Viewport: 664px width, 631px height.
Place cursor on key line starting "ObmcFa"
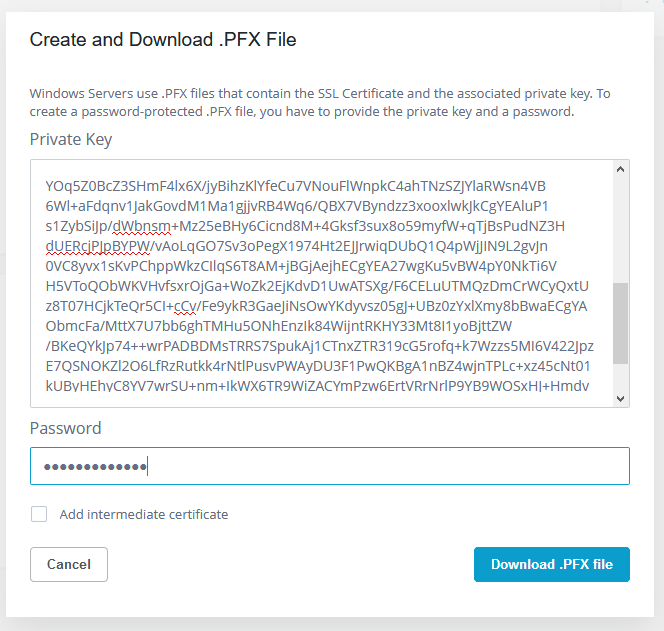pos(300,325)
